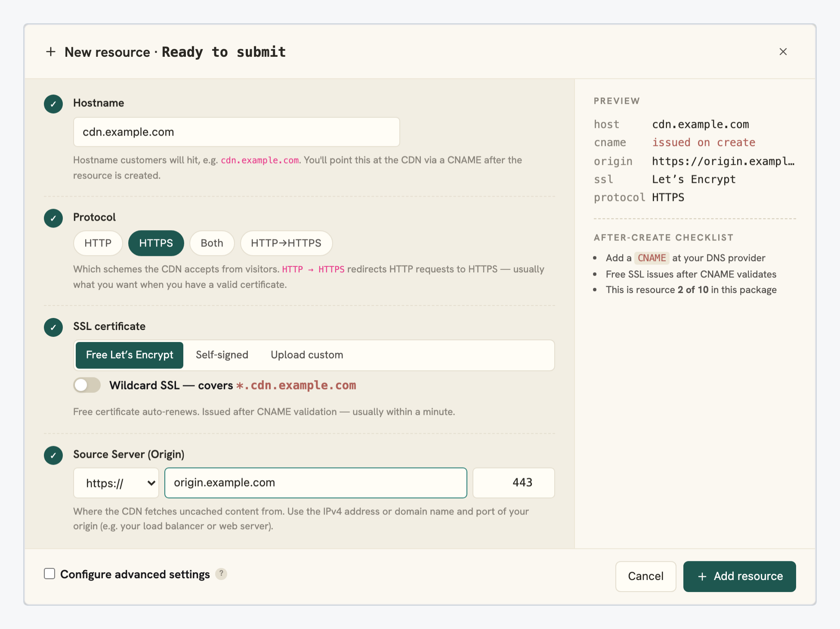
Task: Select the HTTPS protocol option
Action: point(156,243)
